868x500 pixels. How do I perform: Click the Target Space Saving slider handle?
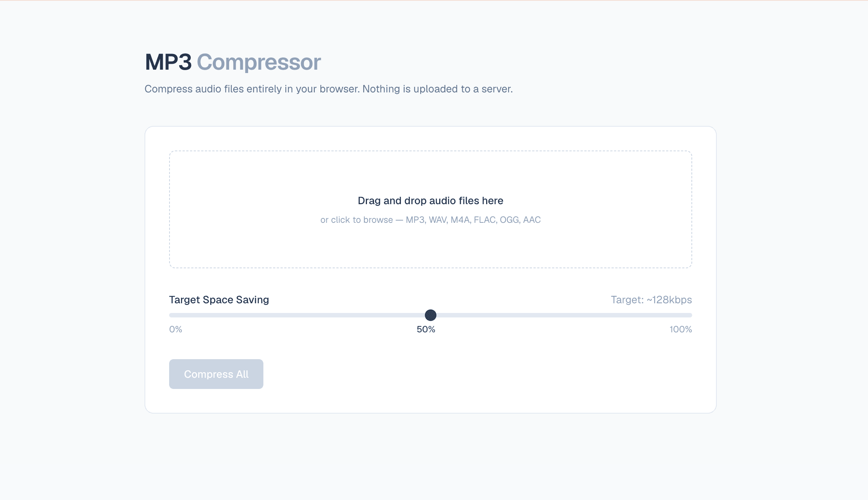431,315
